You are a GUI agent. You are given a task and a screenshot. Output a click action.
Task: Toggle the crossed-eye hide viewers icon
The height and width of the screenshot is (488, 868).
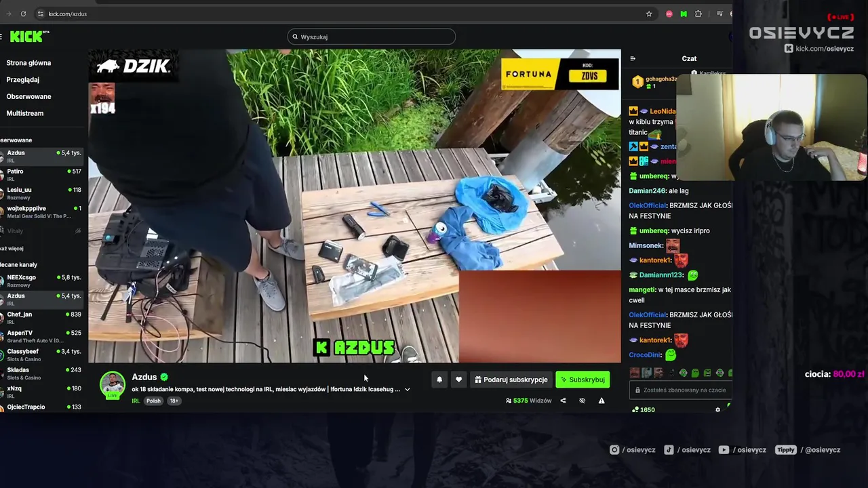(x=582, y=401)
